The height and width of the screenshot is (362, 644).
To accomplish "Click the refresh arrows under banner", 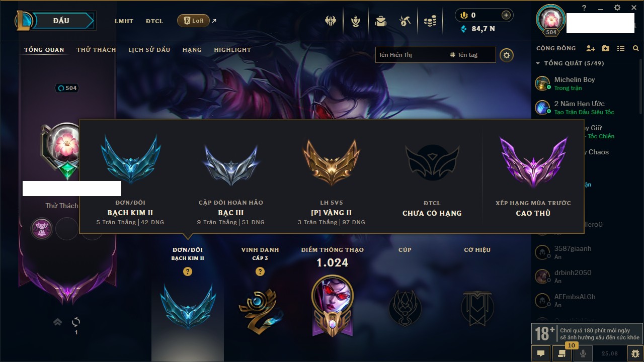I will (x=76, y=322).
